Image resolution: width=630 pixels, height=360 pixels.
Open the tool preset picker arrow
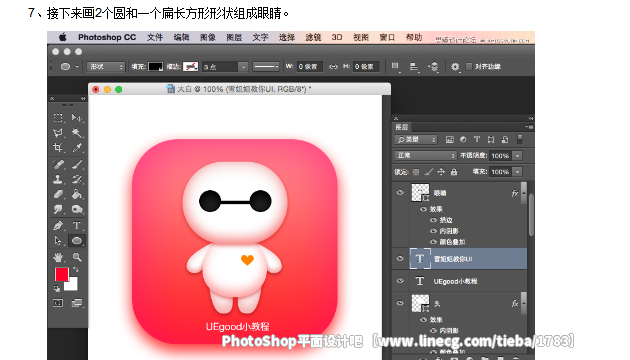[77, 67]
